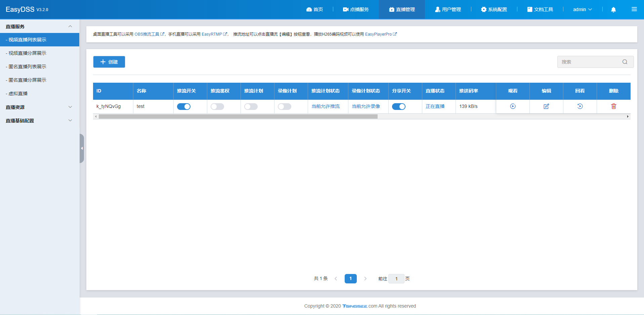Collapse the 直播服务 sidebar section

[x=40, y=27]
